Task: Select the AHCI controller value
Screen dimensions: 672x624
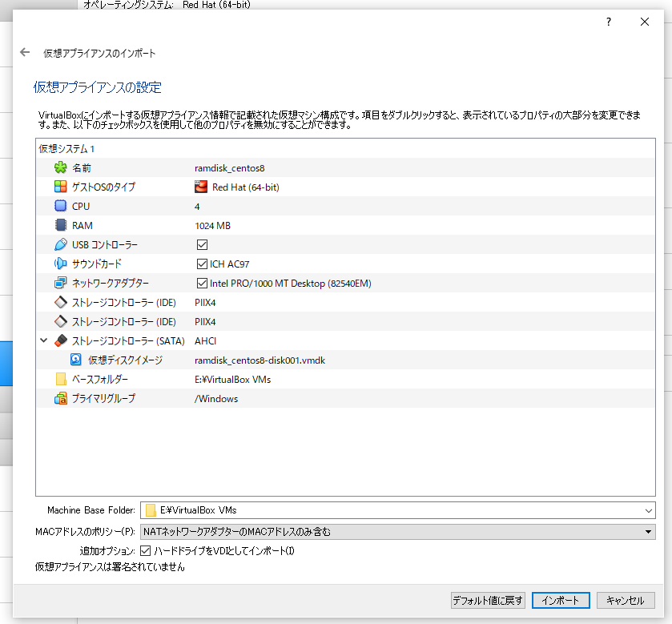Action: 205,341
